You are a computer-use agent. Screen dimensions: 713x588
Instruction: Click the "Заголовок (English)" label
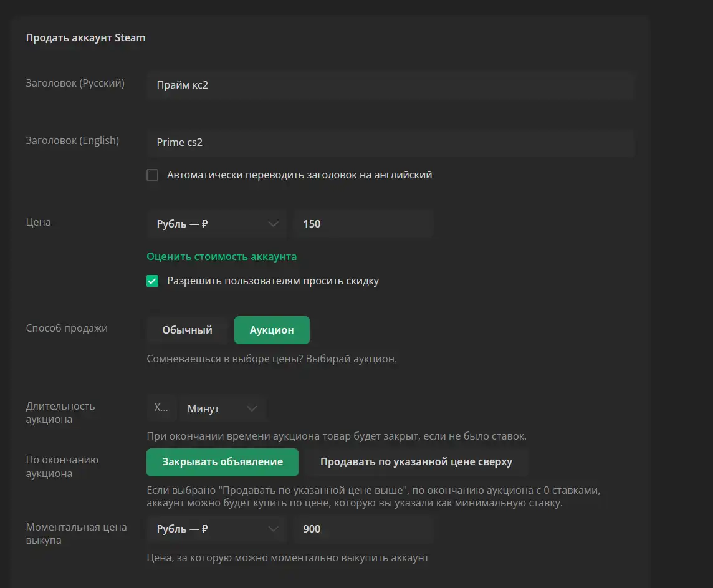click(72, 140)
